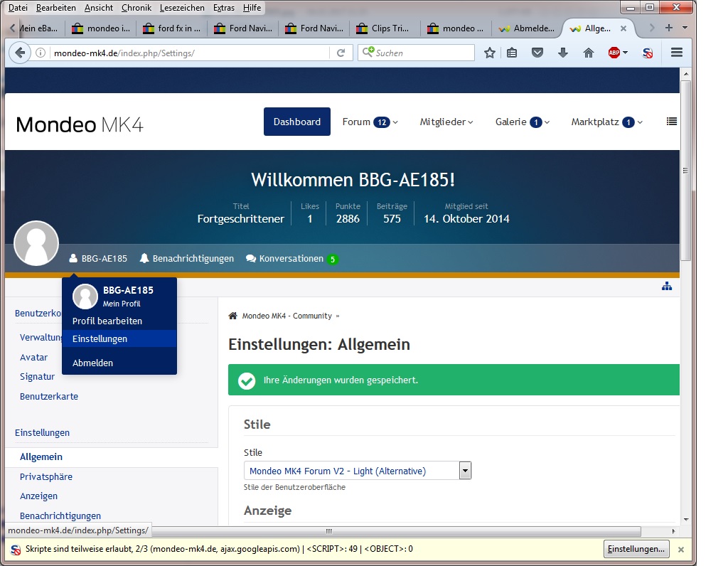Open the Firefox hamburger menu
Image resolution: width=728 pixels, height=566 pixels.
pyautogui.click(x=676, y=53)
